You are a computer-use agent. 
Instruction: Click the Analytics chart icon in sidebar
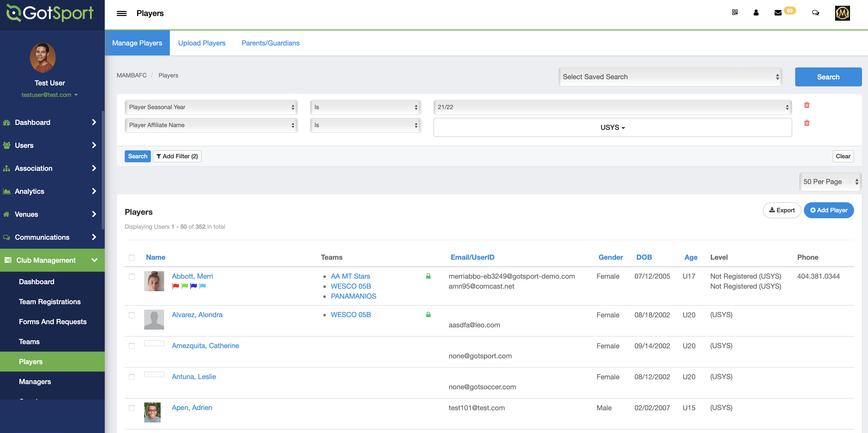[7, 191]
